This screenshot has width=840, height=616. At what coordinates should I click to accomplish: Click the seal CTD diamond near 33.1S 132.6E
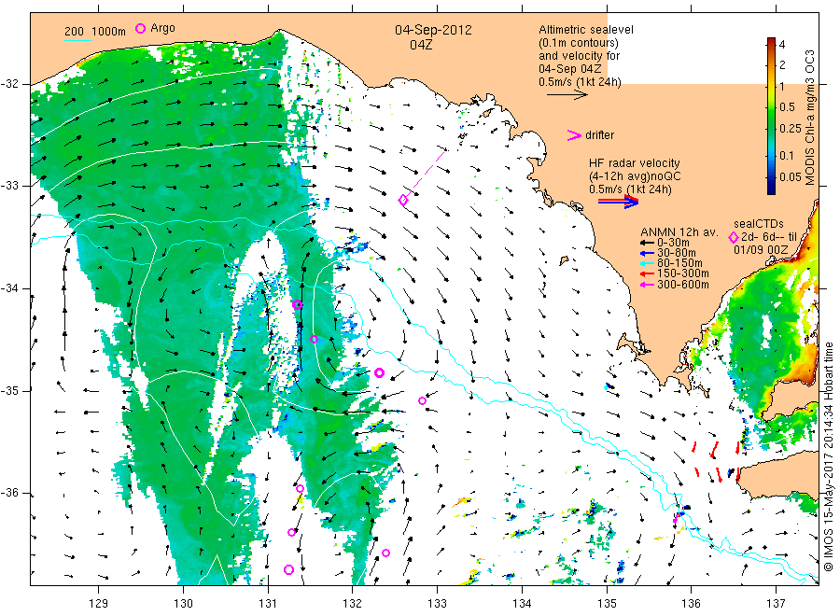(403, 200)
